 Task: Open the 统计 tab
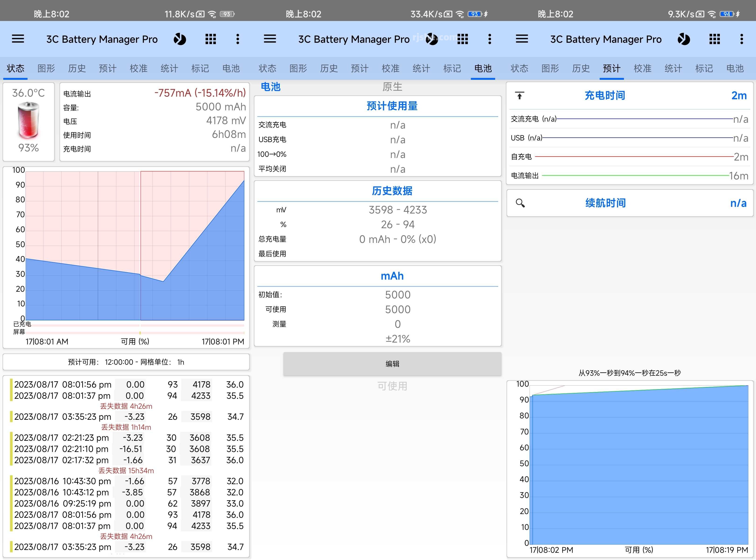pyautogui.click(x=169, y=68)
